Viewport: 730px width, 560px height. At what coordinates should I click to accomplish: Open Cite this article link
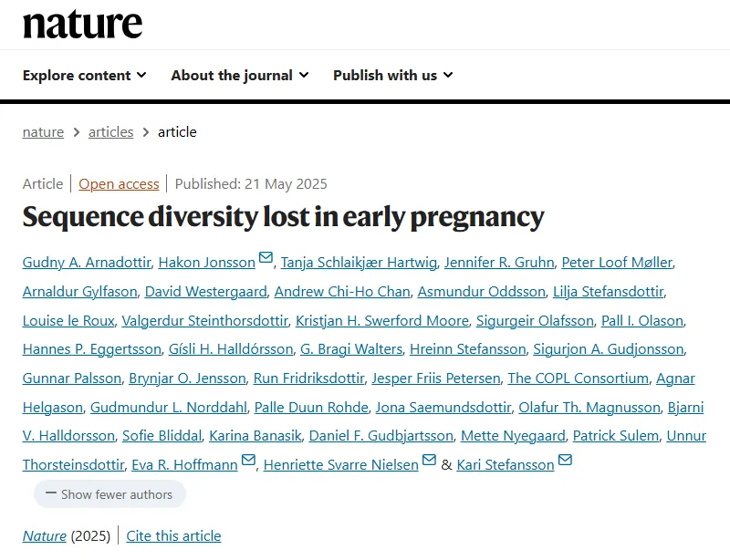point(173,536)
